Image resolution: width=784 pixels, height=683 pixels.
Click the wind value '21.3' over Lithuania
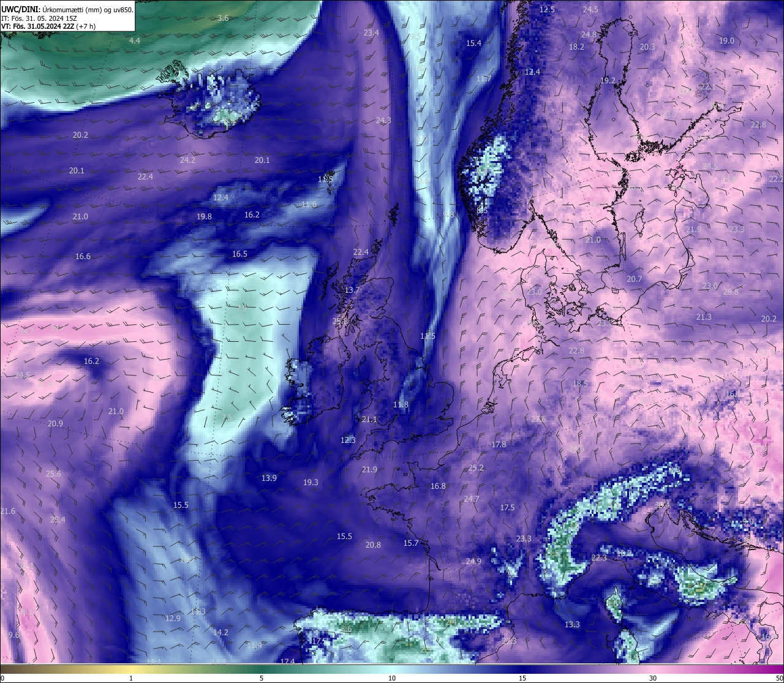click(x=704, y=317)
